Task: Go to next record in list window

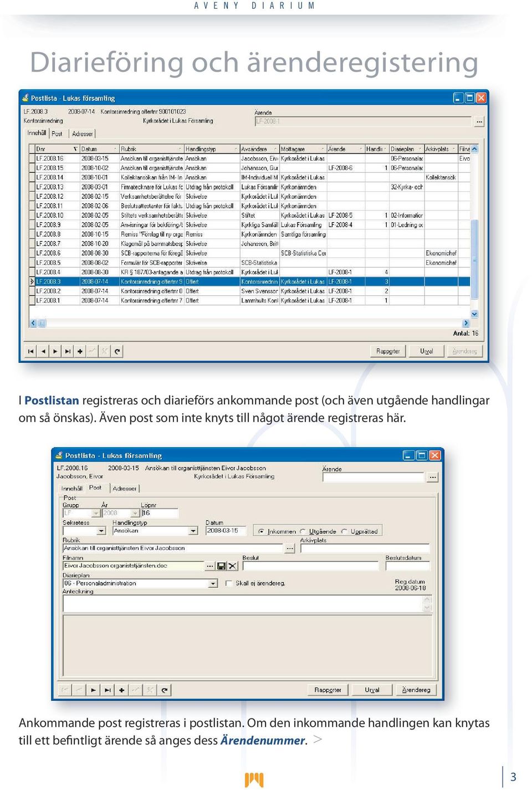Action: pos(55,351)
